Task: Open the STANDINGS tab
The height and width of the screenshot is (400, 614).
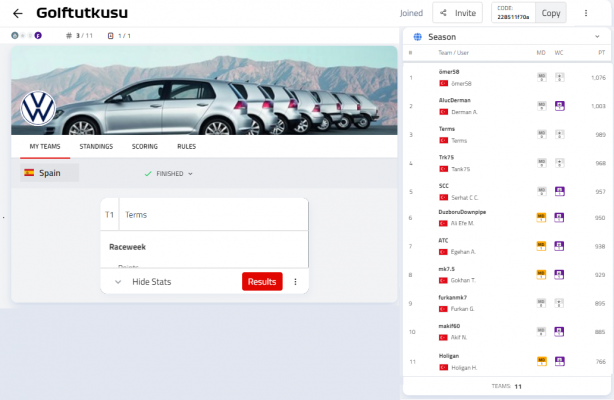Action: coord(96,147)
